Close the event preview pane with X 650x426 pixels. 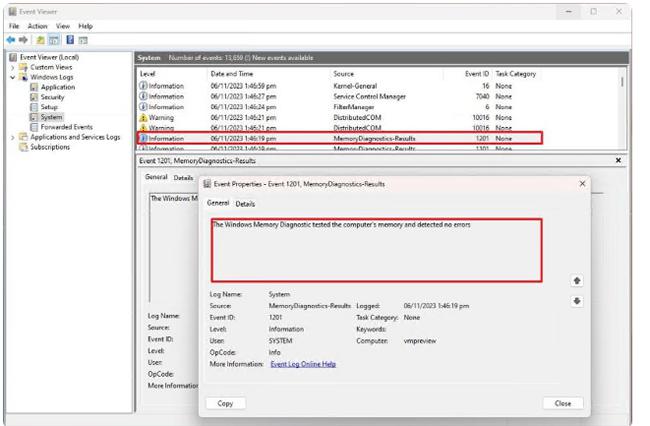[617, 160]
